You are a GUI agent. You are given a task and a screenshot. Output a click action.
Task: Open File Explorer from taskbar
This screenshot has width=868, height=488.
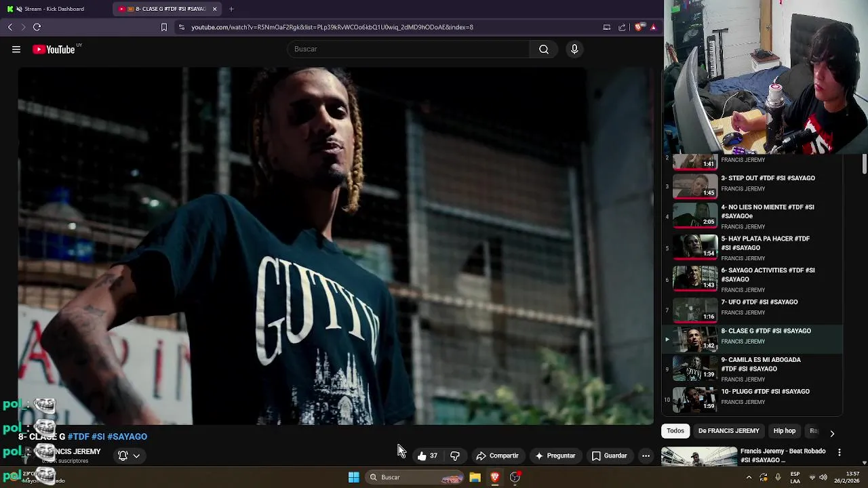[x=475, y=477]
